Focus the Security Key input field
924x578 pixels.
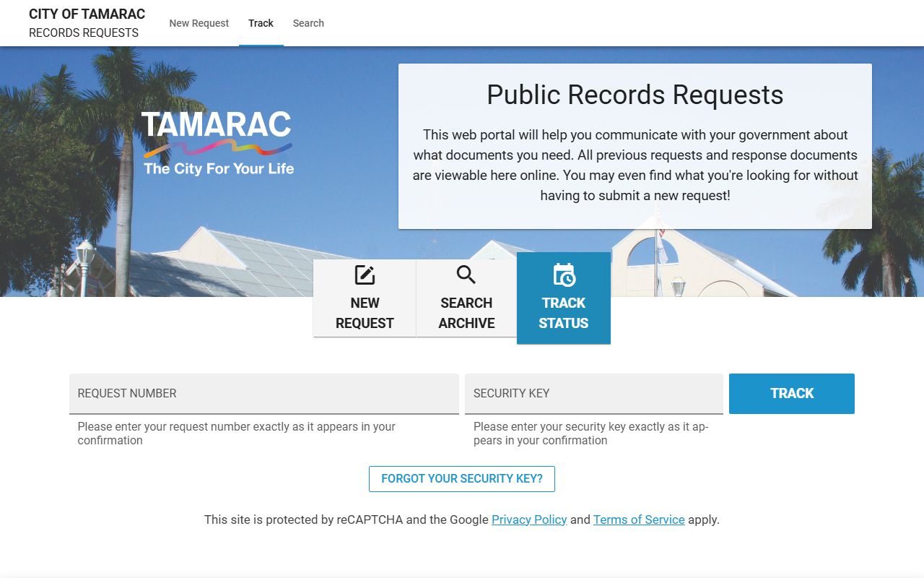point(594,394)
